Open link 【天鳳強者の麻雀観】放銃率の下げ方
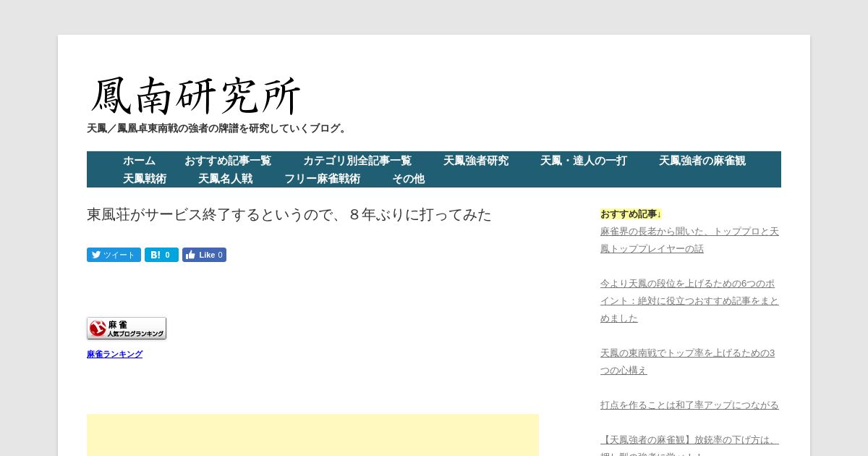This screenshot has width=868, height=456. (689, 444)
